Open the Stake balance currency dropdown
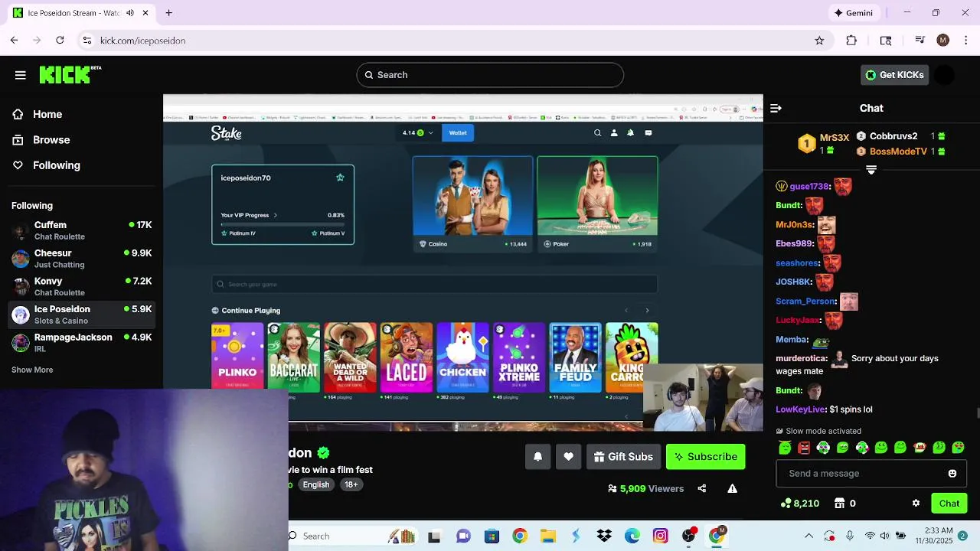The width and height of the screenshot is (980, 551). 419,133
